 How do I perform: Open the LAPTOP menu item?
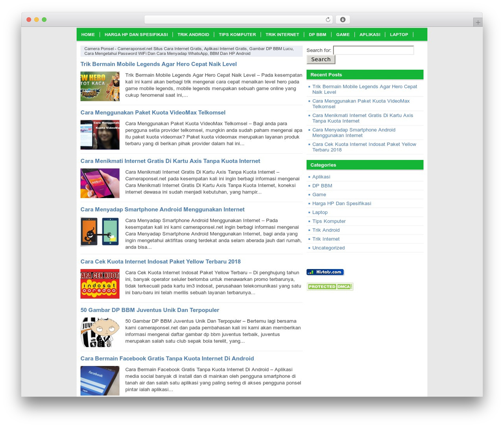pos(399,35)
